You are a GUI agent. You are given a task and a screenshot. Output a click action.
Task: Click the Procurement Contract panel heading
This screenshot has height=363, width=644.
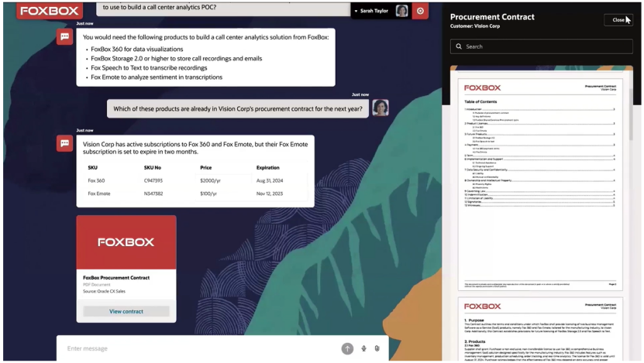492,17
